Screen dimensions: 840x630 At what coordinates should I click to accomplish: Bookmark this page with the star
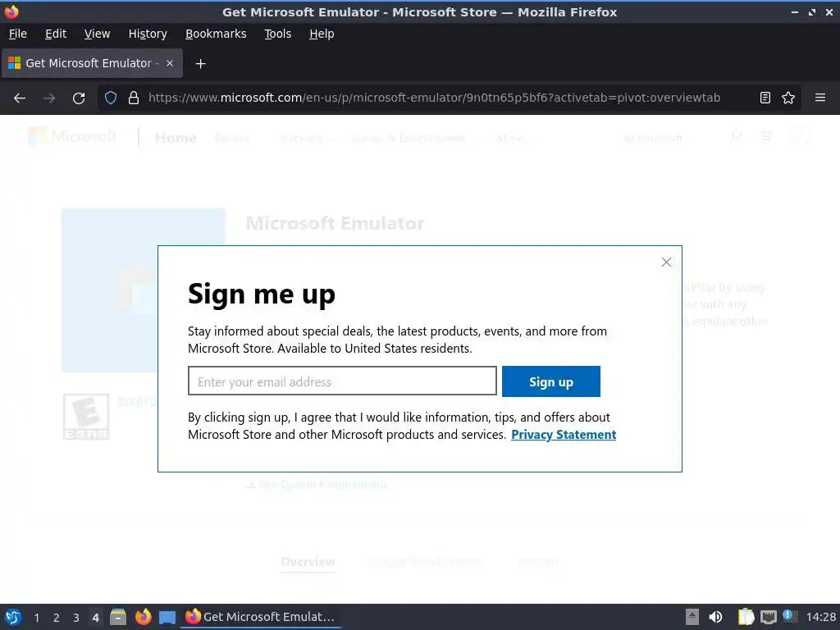point(788,98)
